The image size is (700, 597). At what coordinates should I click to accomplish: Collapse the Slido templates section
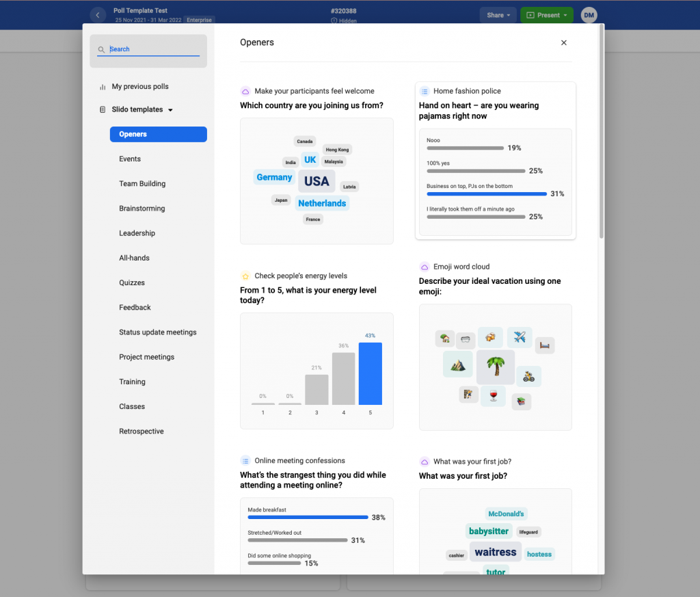pos(170,109)
